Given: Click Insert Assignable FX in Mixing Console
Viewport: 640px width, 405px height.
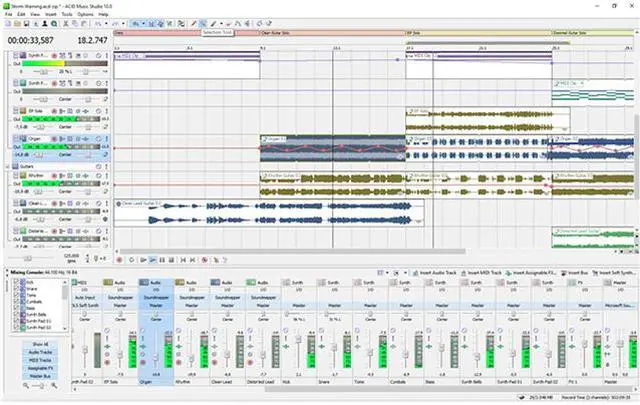Looking at the screenshot, I should point(531,273).
